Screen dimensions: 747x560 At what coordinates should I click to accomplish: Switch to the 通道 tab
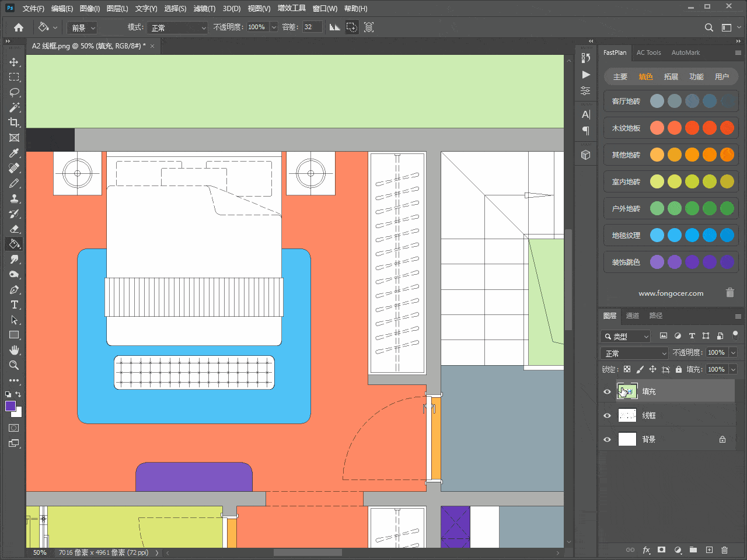[632, 316]
